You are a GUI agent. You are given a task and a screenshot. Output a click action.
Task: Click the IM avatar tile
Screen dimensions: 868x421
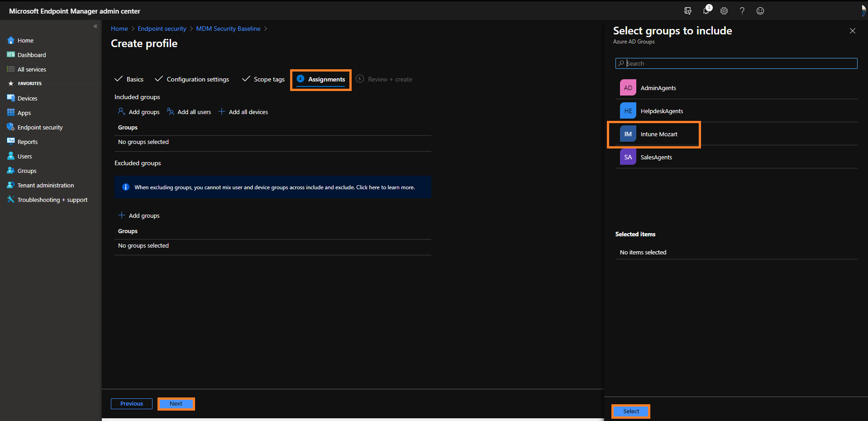pyautogui.click(x=628, y=134)
